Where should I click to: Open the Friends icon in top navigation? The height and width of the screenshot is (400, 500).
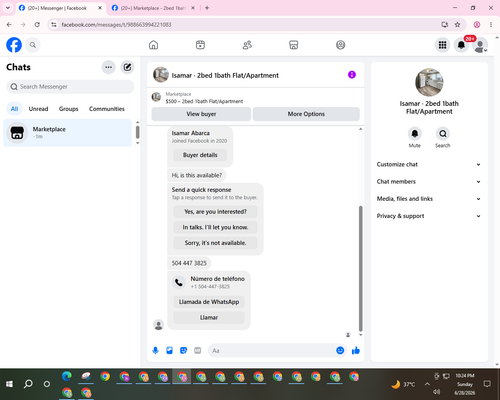247,45
